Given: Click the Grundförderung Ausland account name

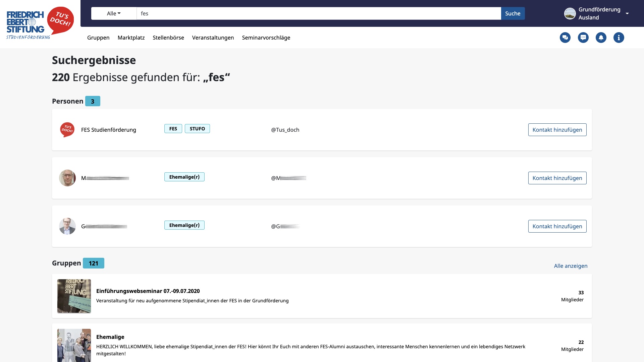Looking at the screenshot, I should [x=599, y=13].
